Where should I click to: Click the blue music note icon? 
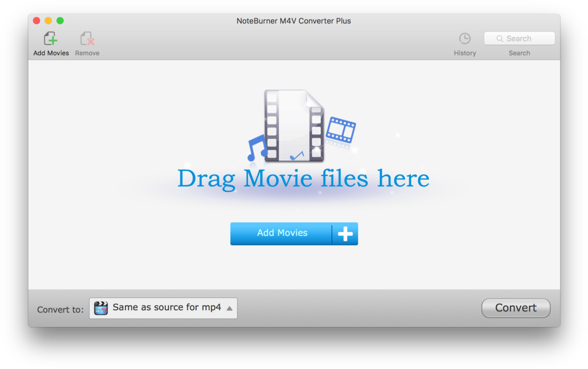pyautogui.click(x=257, y=147)
